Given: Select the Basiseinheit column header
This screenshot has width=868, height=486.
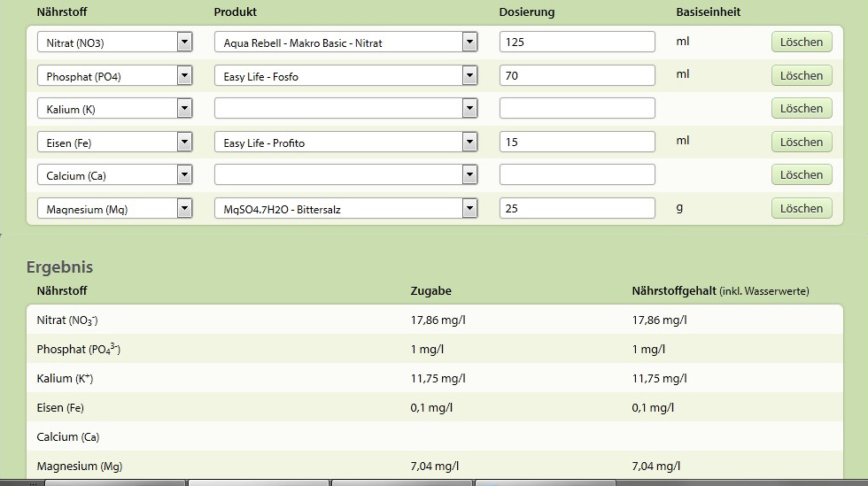Looking at the screenshot, I should point(708,12).
